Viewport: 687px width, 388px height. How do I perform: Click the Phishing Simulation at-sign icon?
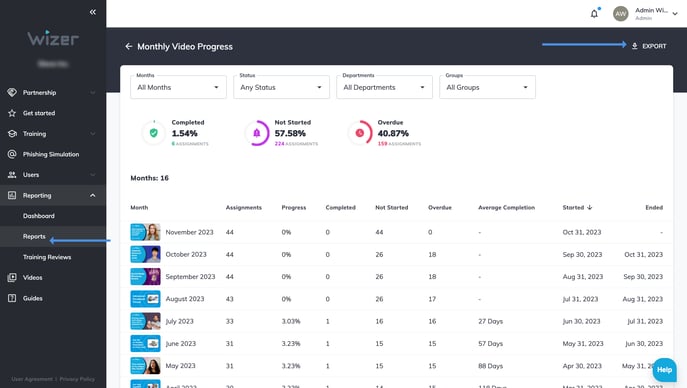(x=12, y=154)
